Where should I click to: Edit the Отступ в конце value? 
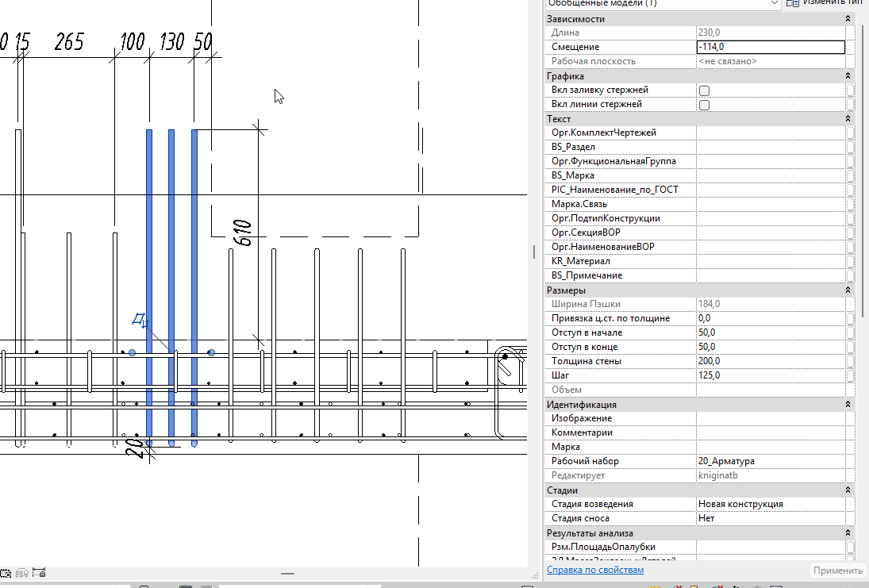[771, 347]
